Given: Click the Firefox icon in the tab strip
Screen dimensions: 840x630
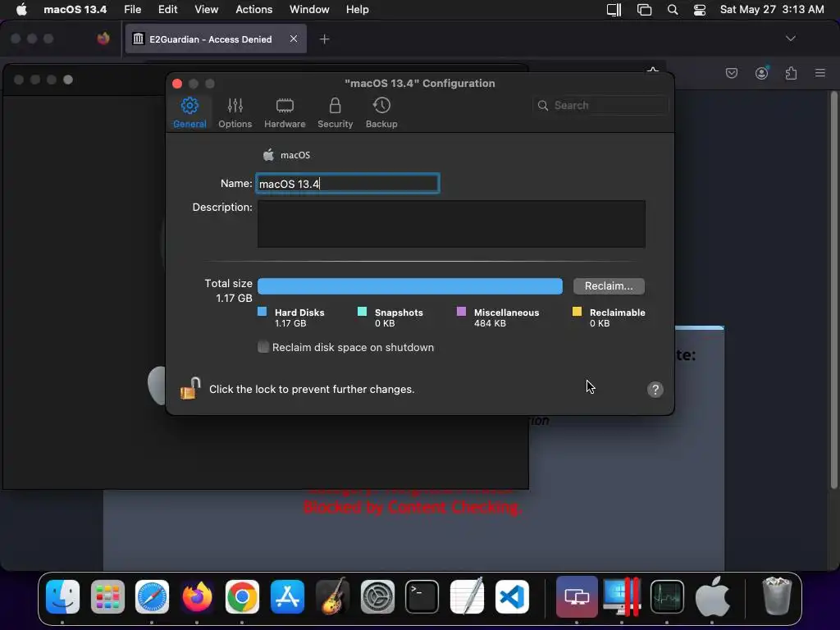Looking at the screenshot, I should pos(103,39).
